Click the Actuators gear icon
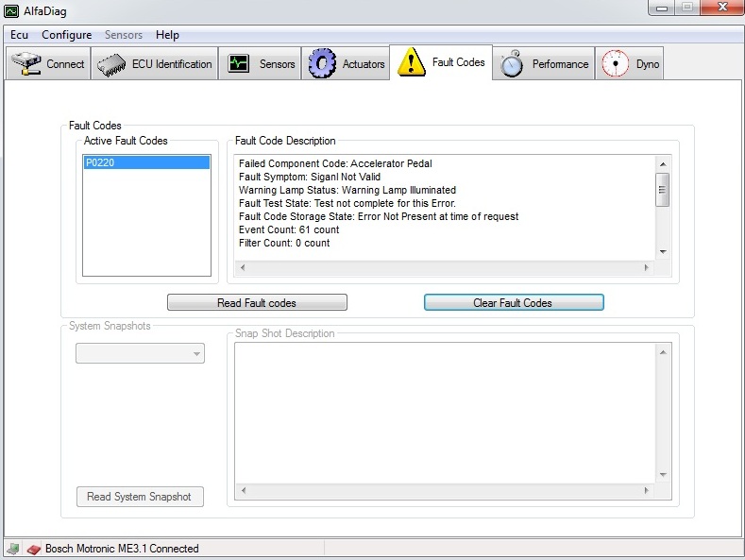The image size is (745, 560). pyautogui.click(x=322, y=64)
